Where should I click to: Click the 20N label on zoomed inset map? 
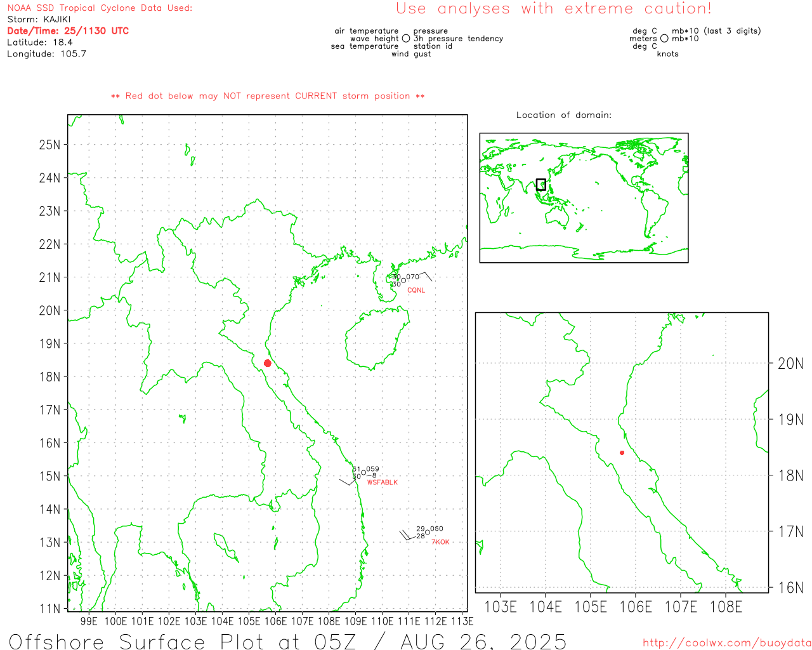pos(790,364)
